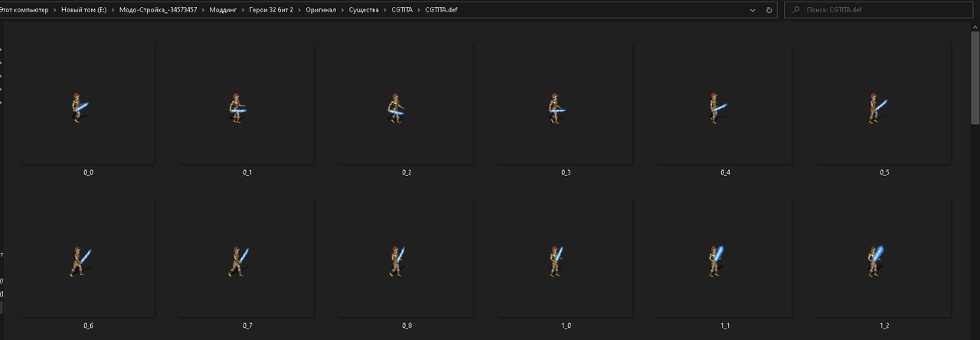Pick the 0_5 image thumbnail
This screenshot has width=980, height=340.
point(884,103)
